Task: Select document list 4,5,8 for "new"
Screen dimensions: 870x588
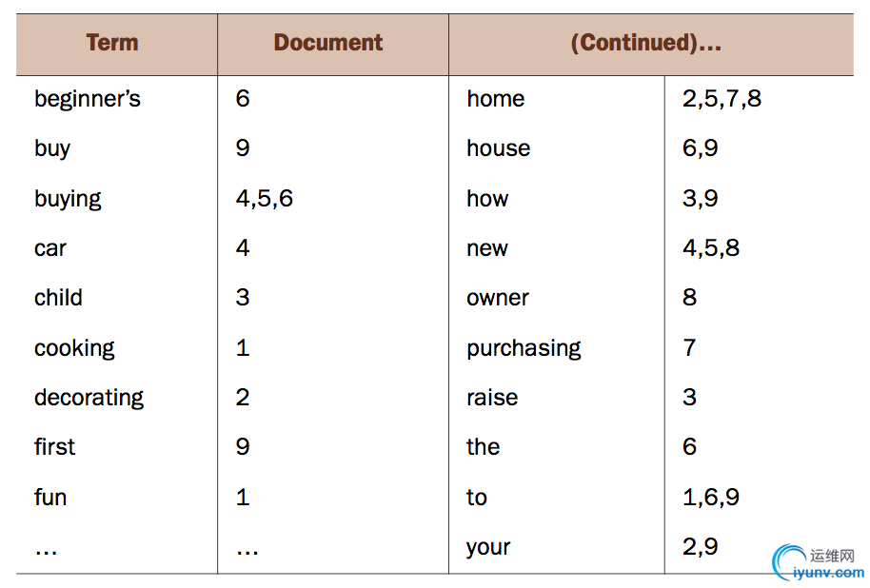Action: (711, 248)
